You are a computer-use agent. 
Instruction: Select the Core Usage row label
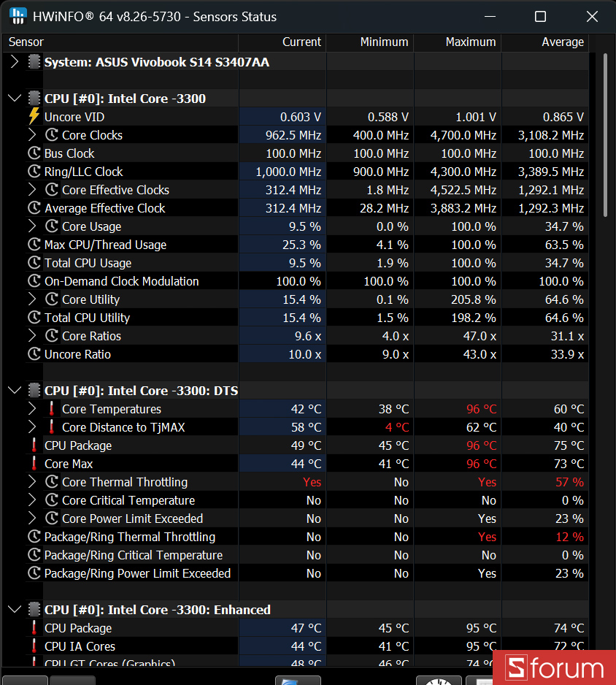[x=92, y=226]
